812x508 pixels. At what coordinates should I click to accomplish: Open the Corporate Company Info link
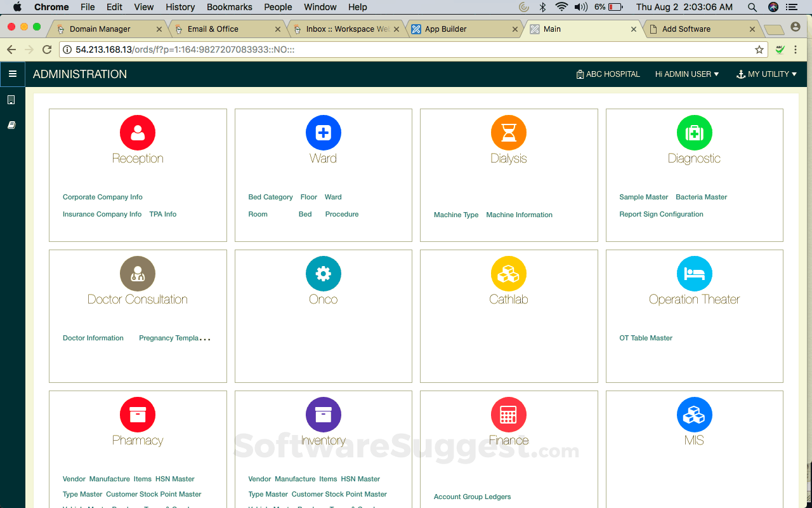tap(102, 197)
